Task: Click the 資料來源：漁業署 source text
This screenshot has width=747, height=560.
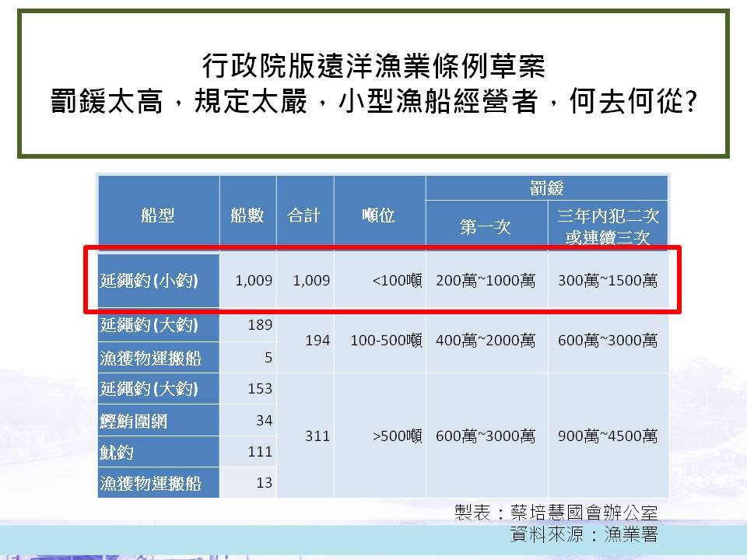Action: point(584,535)
